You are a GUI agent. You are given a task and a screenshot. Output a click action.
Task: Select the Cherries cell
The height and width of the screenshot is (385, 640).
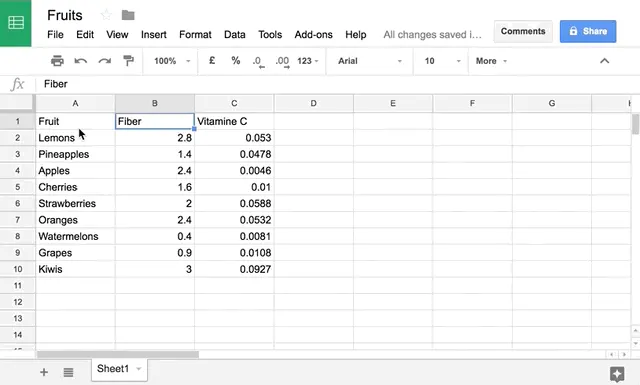point(75,187)
